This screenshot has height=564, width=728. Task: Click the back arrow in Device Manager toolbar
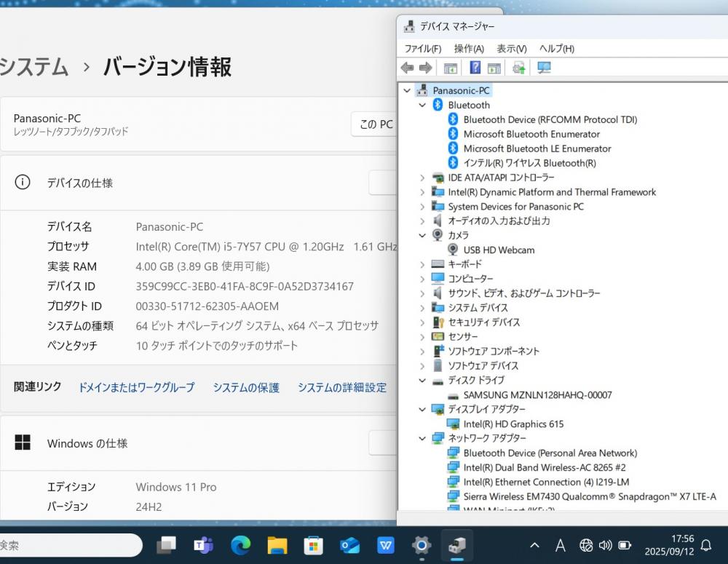(407, 68)
